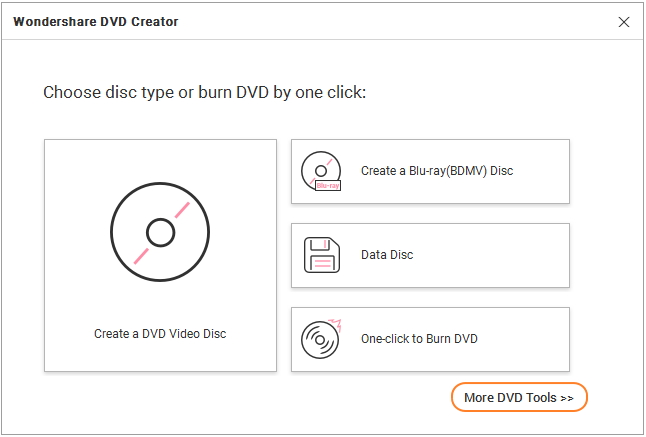Choose Create a Blu-ray(BDMV) Disc text

pyautogui.click(x=436, y=171)
